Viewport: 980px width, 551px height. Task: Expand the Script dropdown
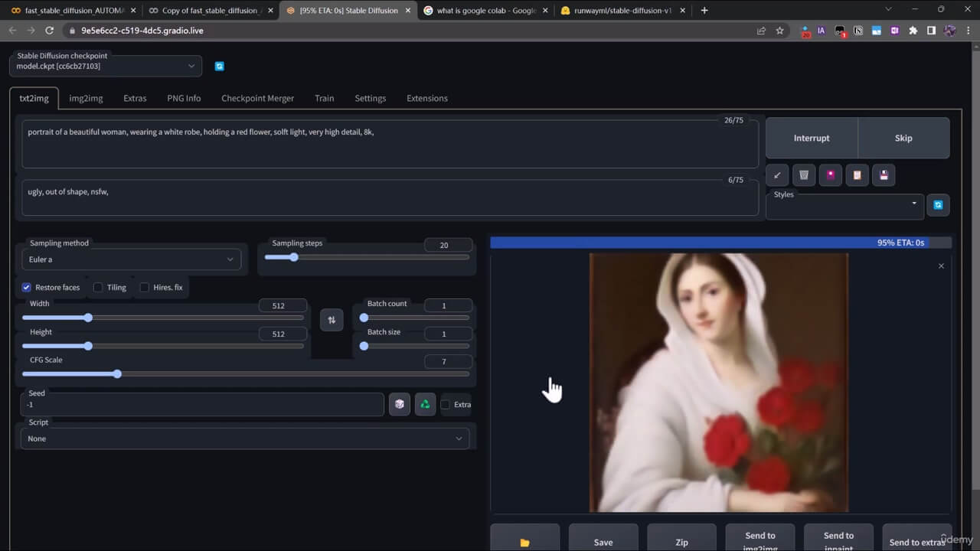[244, 439]
